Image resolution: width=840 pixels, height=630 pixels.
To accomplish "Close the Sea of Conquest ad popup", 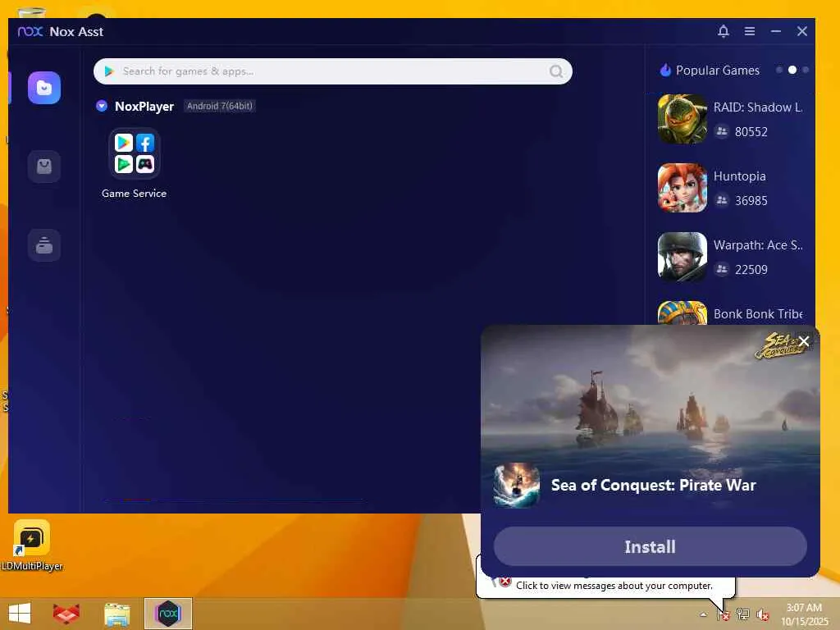I will (x=804, y=341).
